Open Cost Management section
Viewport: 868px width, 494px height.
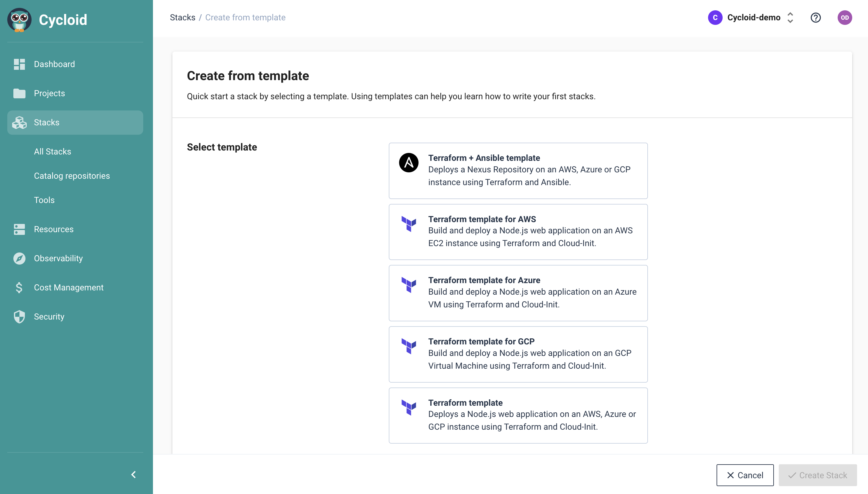pos(75,288)
